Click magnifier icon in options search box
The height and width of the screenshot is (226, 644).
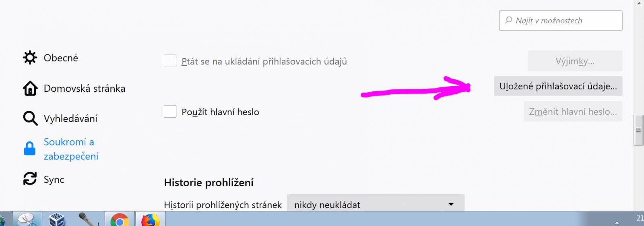point(509,20)
